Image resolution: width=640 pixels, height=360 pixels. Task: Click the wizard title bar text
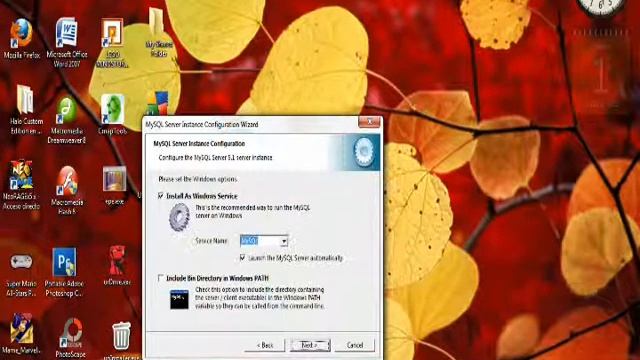pos(202,124)
